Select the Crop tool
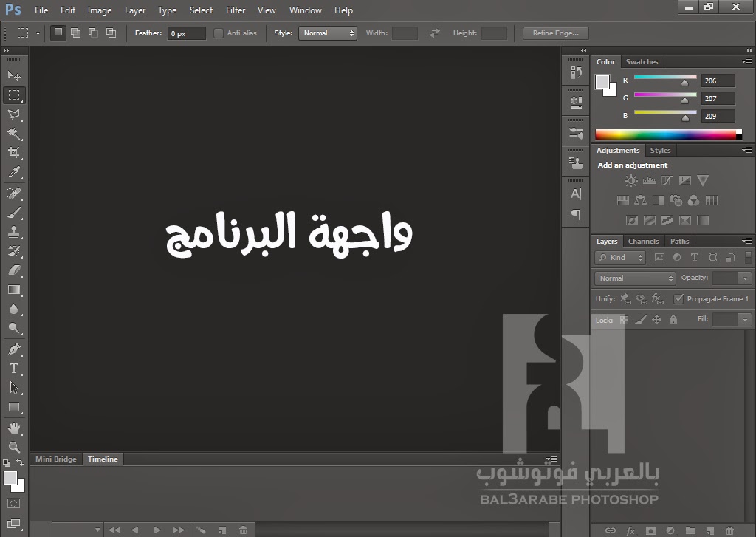 [x=14, y=153]
